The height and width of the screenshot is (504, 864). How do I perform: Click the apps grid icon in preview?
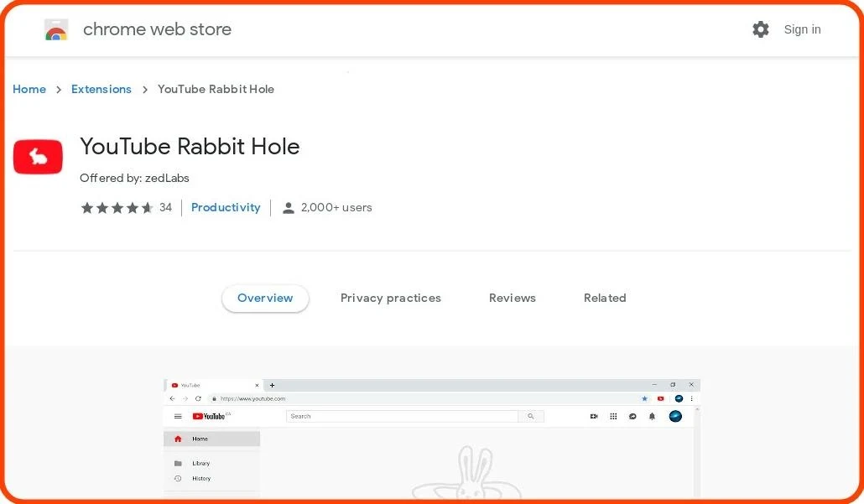[x=613, y=417]
